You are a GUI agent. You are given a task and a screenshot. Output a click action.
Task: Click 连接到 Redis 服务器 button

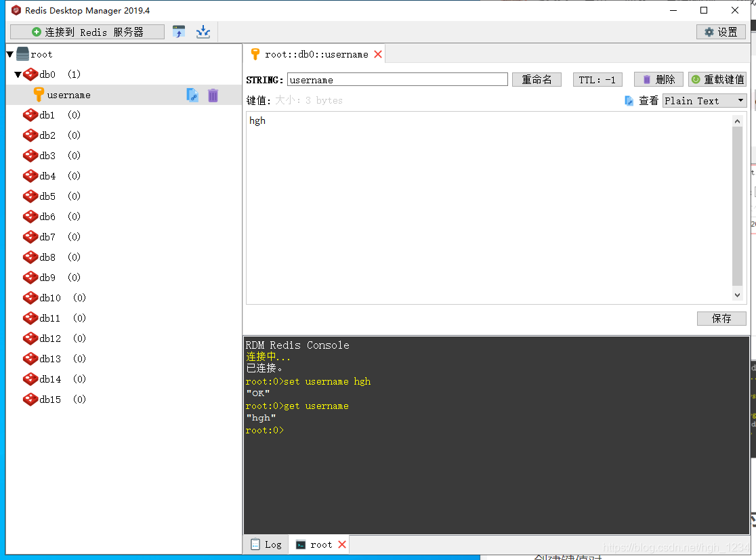click(87, 32)
